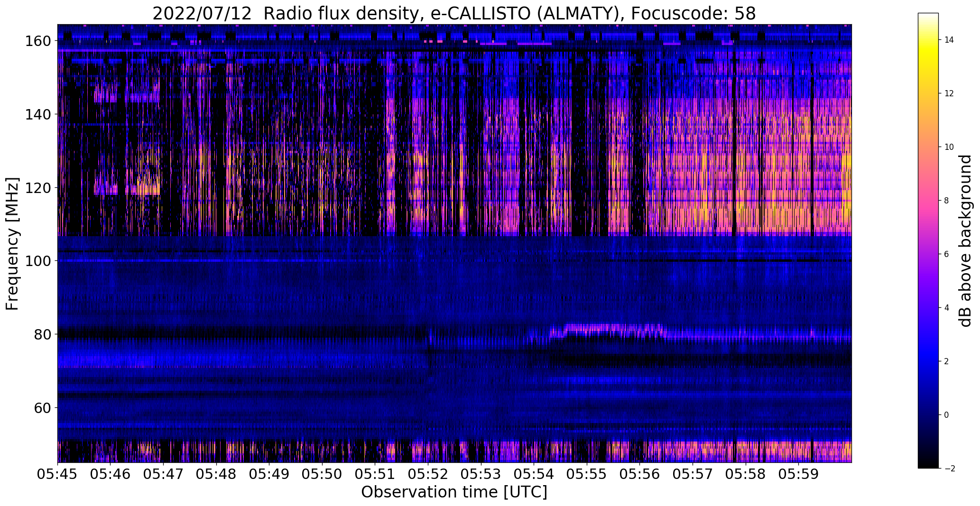
Task: Click the 05:55 time tick label
Action: tap(587, 474)
